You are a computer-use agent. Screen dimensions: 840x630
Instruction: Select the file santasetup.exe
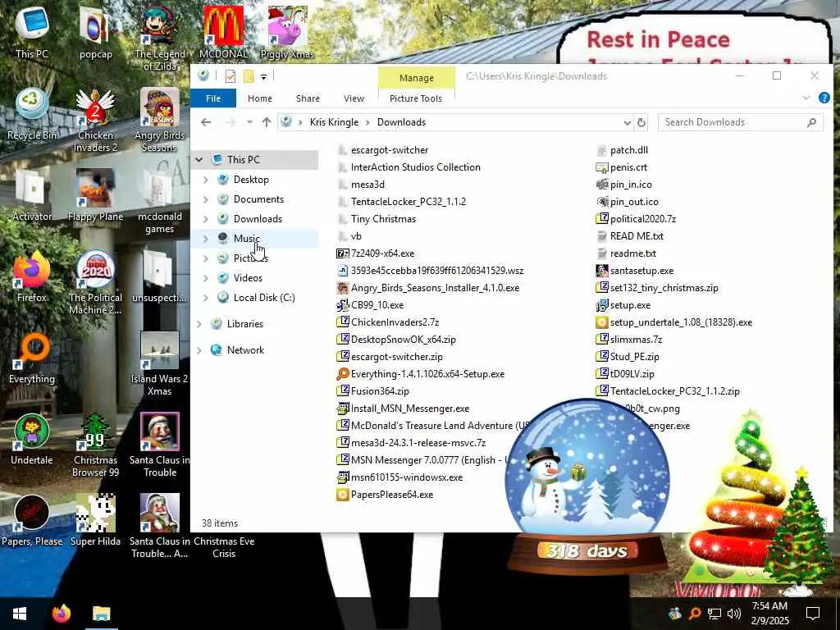[x=641, y=271]
